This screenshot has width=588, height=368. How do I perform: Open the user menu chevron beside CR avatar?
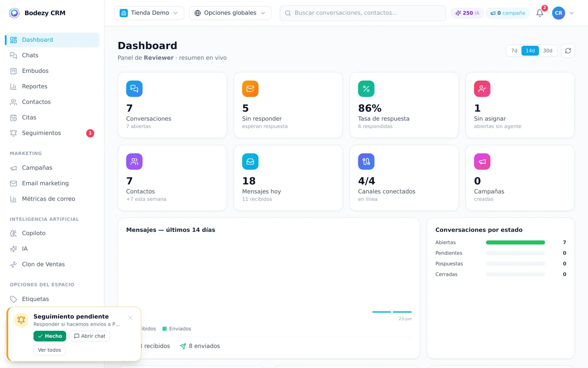click(571, 13)
